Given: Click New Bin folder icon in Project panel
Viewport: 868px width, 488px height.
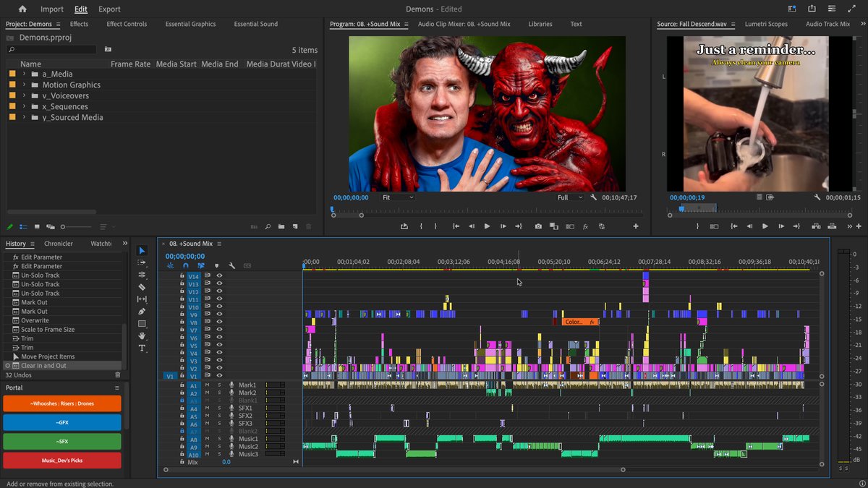Looking at the screenshot, I should tap(281, 227).
